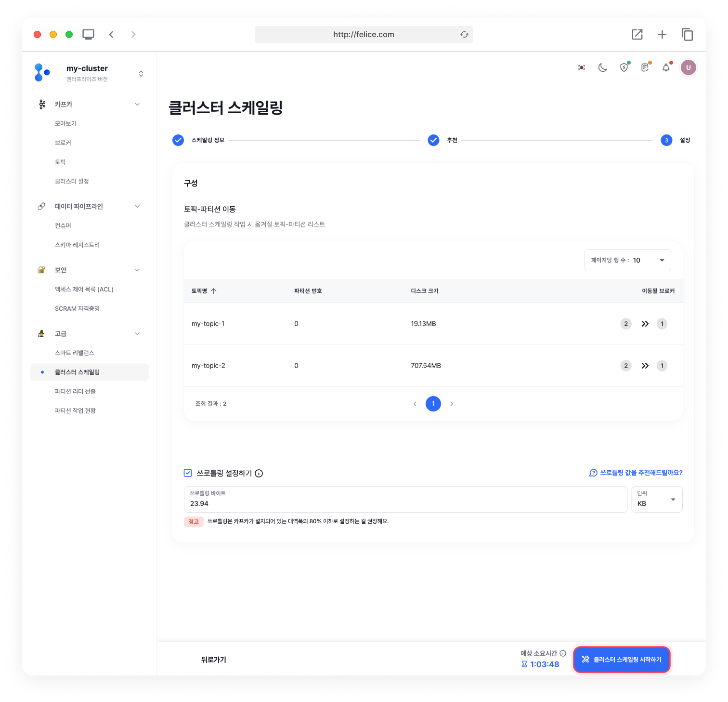Click 쓰로틀링 값을 추천해드릴까요? link
Screen dimensions: 728x702
pos(636,473)
